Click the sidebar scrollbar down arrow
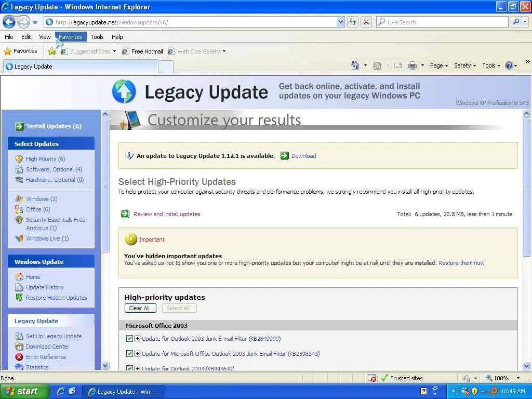The height and width of the screenshot is (399, 532). tap(105, 366)
